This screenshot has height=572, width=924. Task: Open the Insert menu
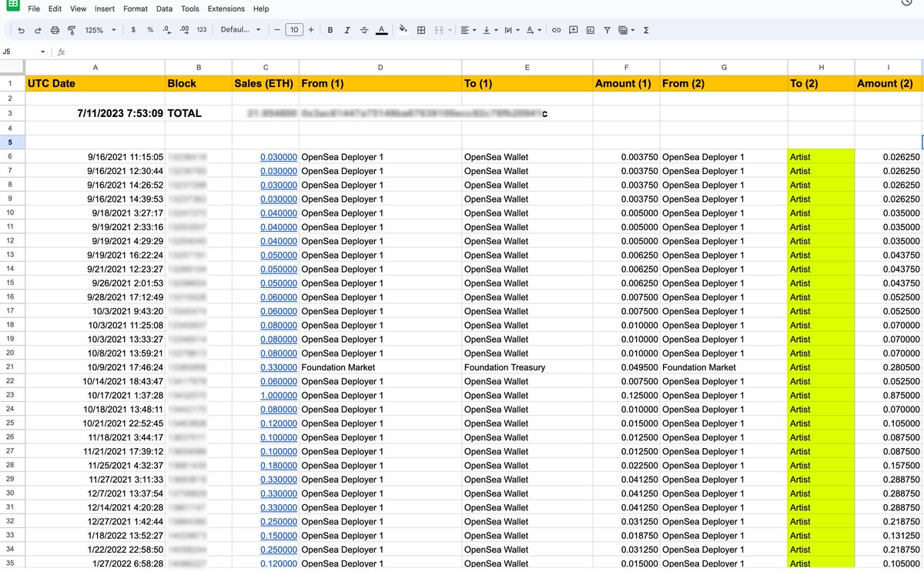(105, 8)
